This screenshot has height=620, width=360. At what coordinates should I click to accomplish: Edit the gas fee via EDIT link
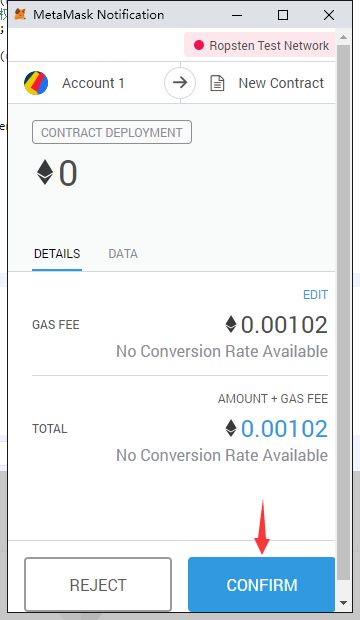[315, 295]
